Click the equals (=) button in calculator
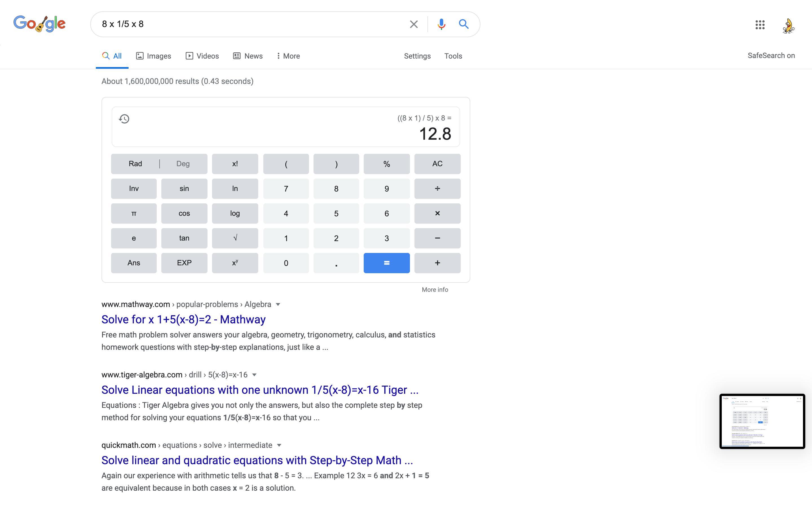The image size is (812, 507). coord(387,263)
